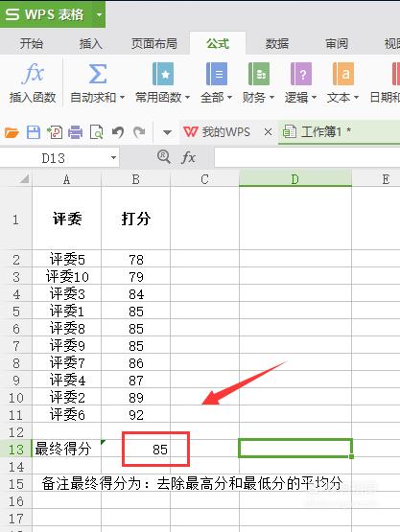Expand the 常用函数 dropdown arrow

(x=187, y=98)
